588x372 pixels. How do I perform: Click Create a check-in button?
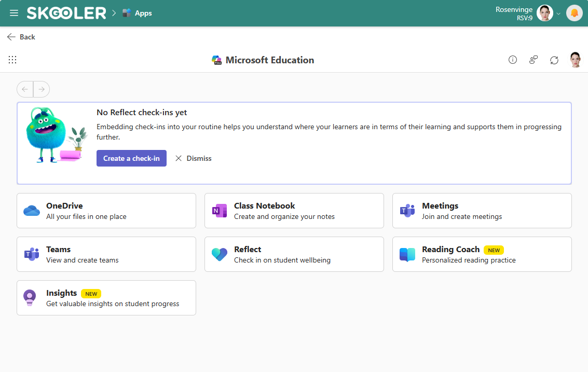tap(131, 158)
